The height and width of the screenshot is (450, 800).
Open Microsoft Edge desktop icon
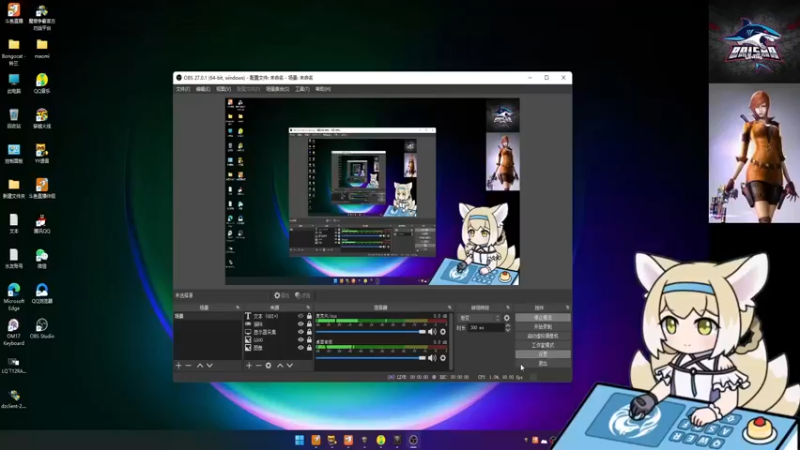(x=14, y=297)
